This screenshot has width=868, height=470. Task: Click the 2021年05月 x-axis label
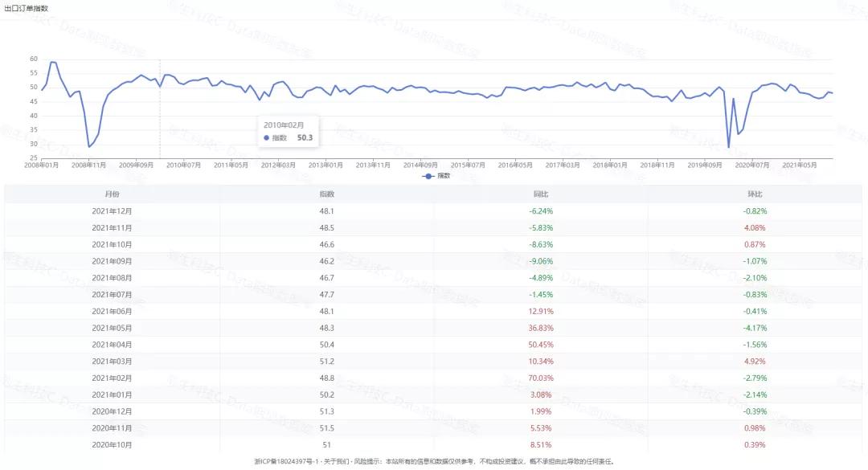800,165
